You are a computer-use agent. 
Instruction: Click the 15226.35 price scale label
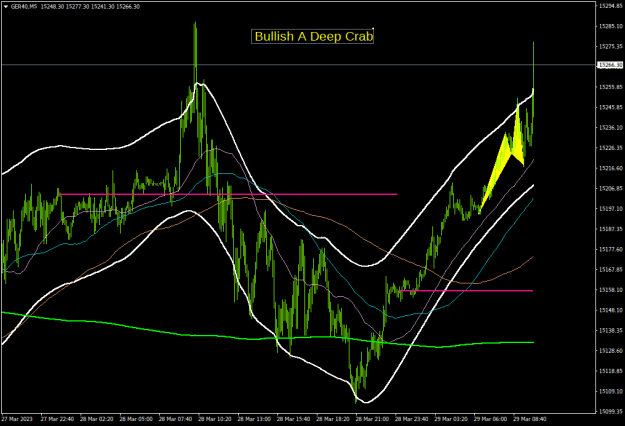click(x=610, y=148)
